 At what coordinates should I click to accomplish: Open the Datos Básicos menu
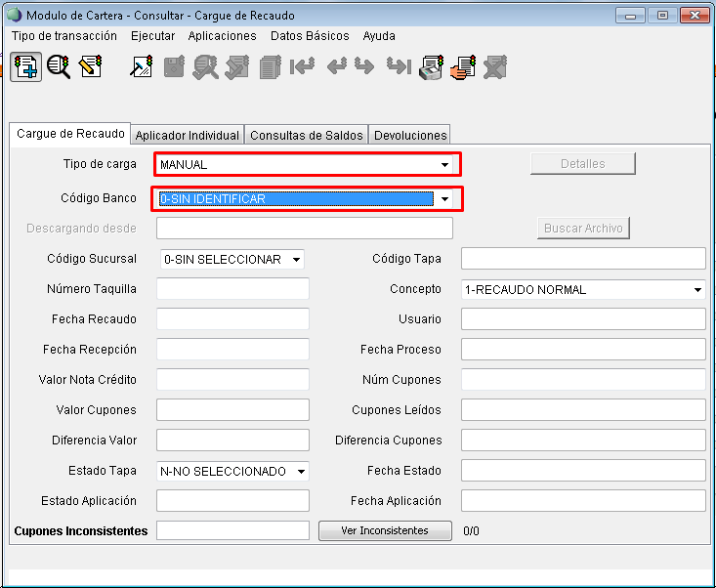click(309, 35)
